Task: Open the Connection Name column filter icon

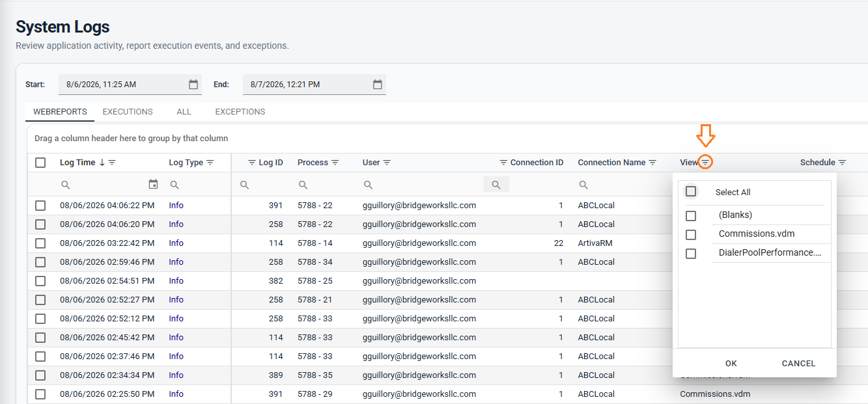Action: [652, 163]
